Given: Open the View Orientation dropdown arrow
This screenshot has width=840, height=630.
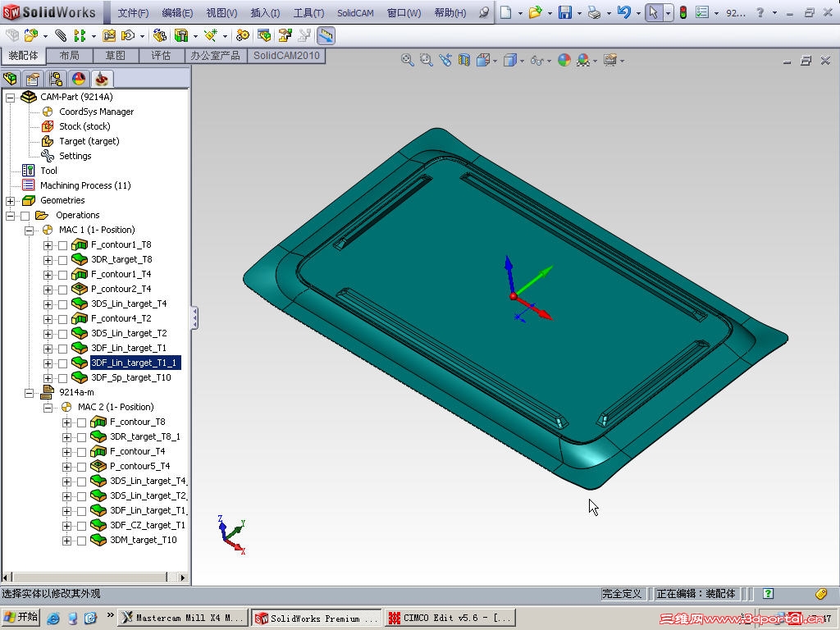Looking at the screenshot, I should pyautogui.click(x=495, y=60).
